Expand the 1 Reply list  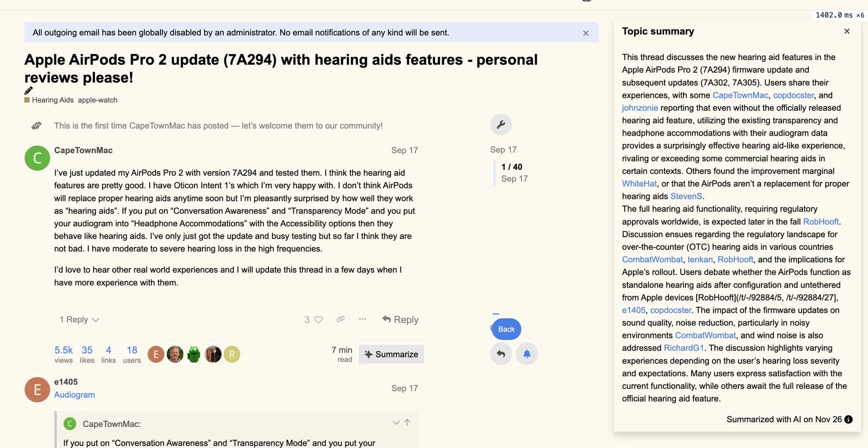[x=80, y=320]
